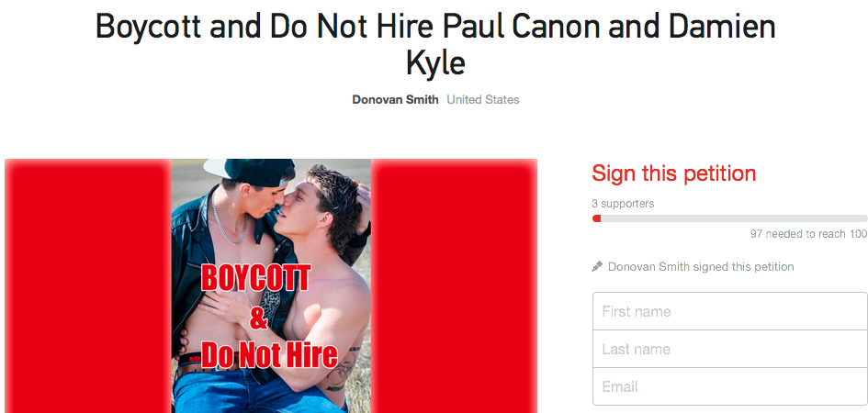Click the ampersand on the petition image
This screenshot has width=868, height=413.
(x=258, y=318)
